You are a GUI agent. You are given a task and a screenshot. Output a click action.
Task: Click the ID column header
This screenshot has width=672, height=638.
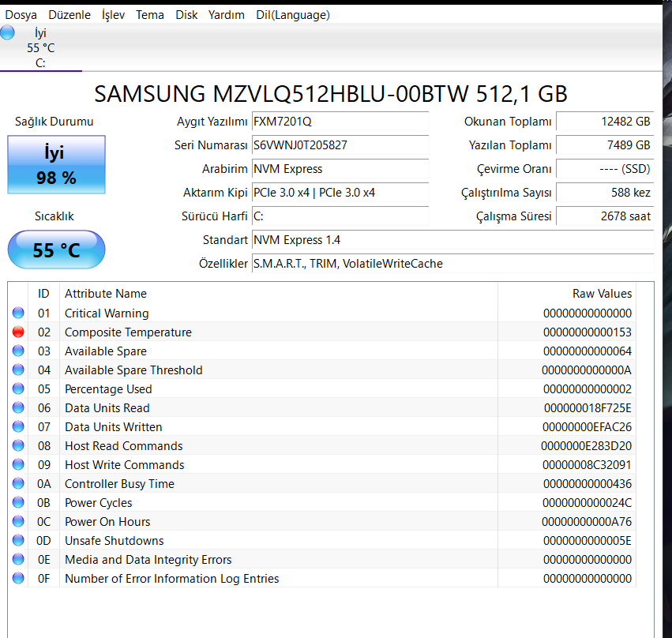[43, 294]
